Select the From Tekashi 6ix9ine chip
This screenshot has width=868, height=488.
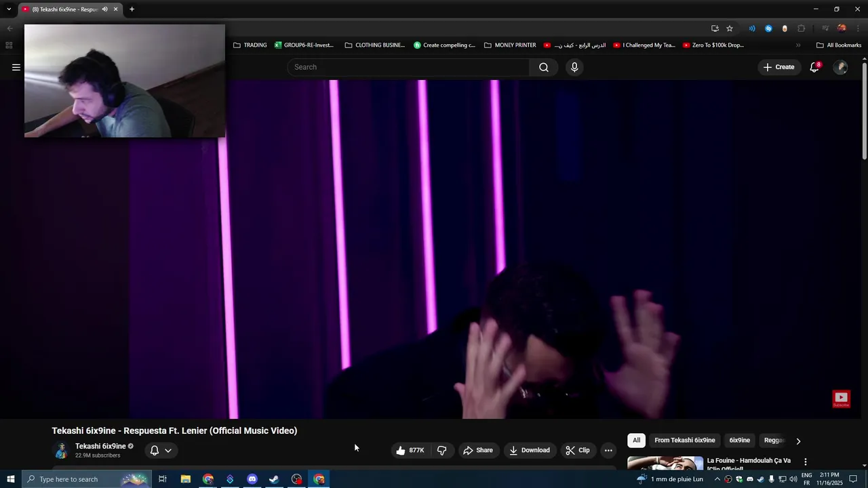click(684, 441)
